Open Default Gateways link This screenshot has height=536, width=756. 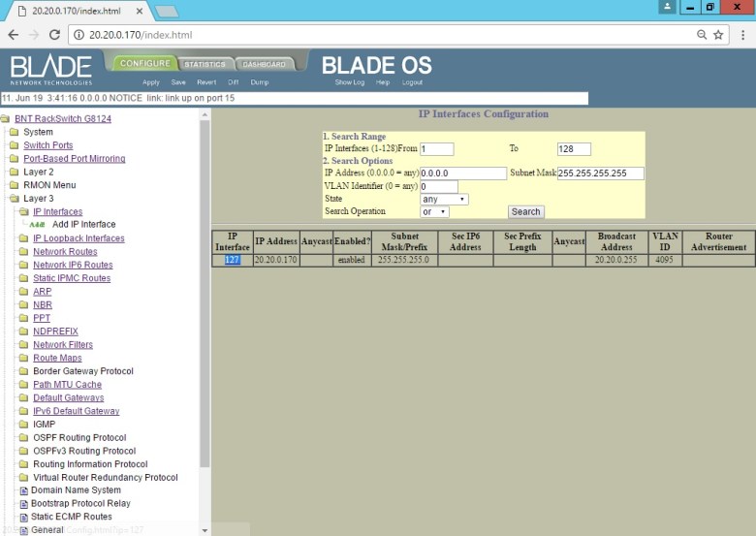coord(69,397)
